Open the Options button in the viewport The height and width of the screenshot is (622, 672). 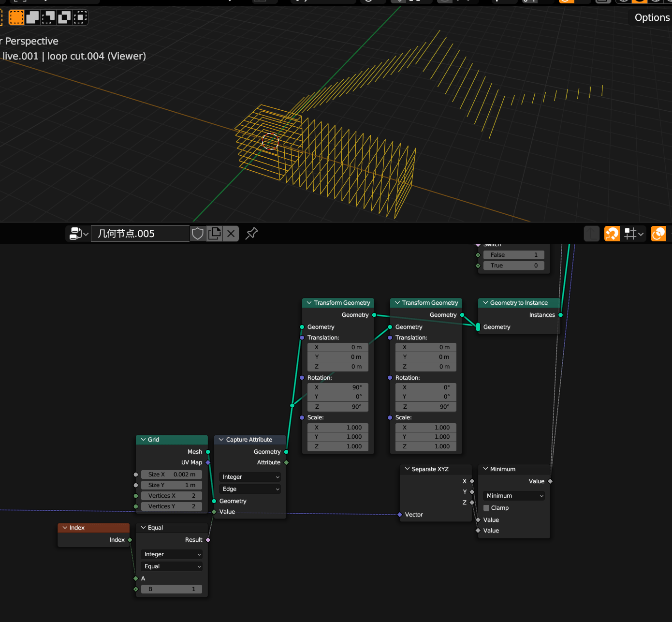[652, 17]
